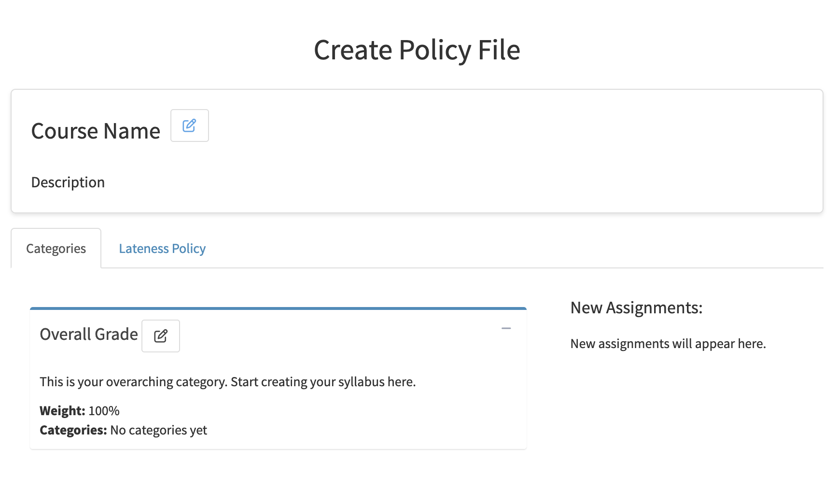Click the overarching category description sentence
838x504 pixels.
pos(227,382)
